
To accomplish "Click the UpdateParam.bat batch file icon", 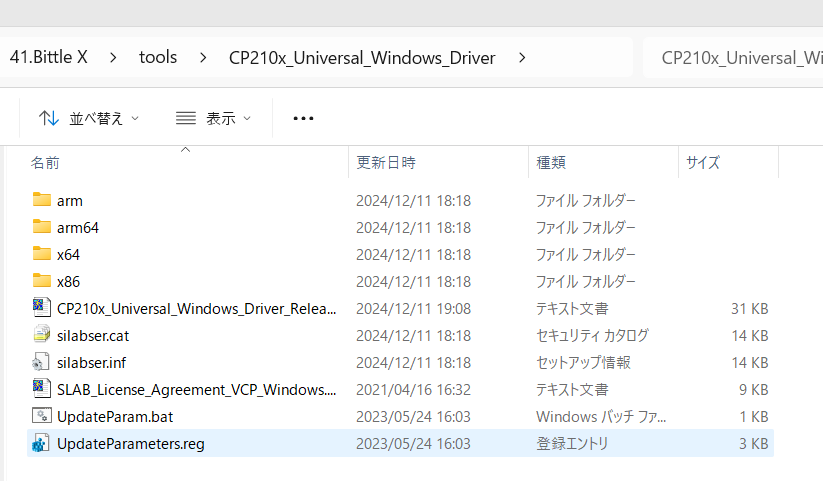I will click(x=42, y=416).
